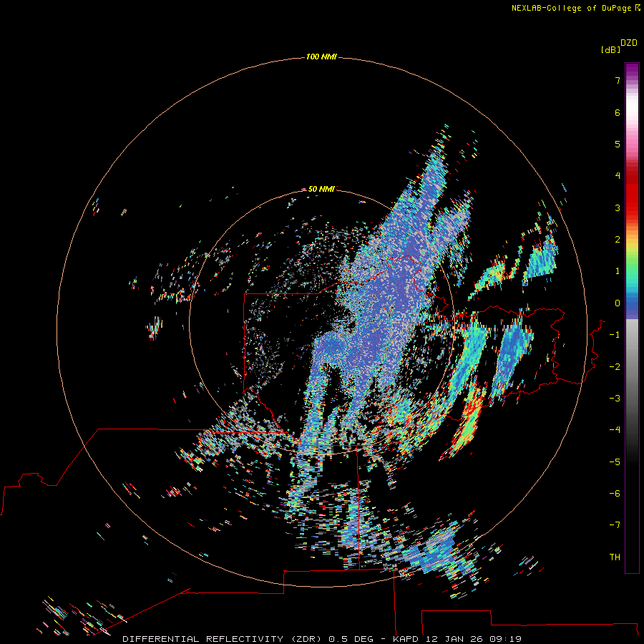Click the -2 value on color scale

(x=615, y=367)
